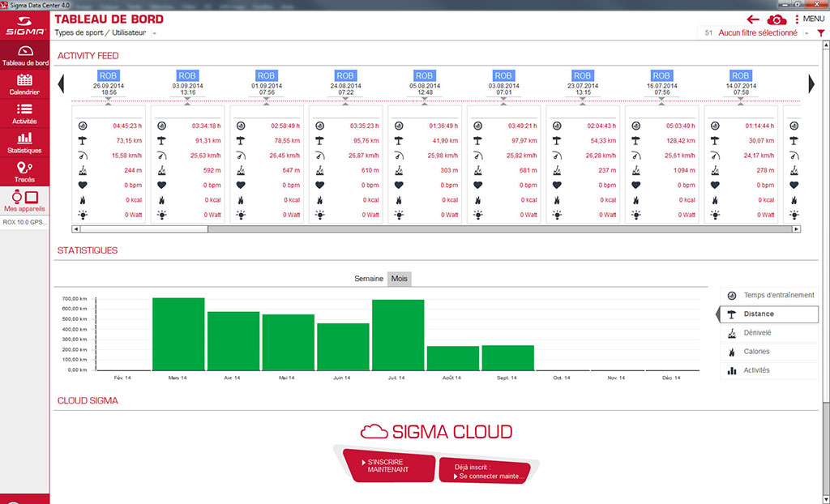Click S'inscrire maintenant cloud button
The image size is (830, 504).
(388, 466)
